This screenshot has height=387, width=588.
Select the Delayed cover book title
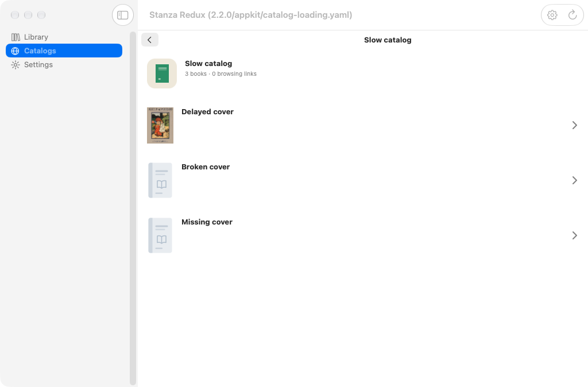coord(207,112)
